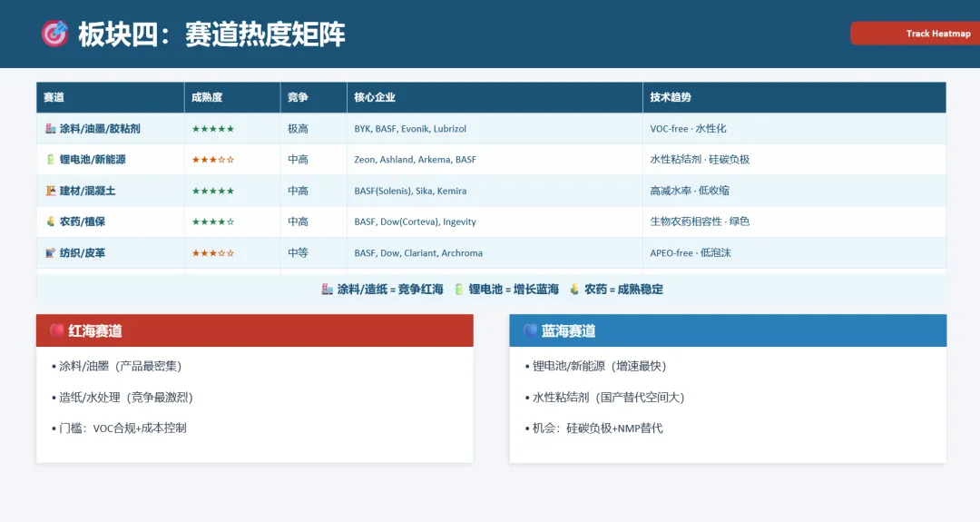The height and width of the screenshot is (522, 980).
Task: Click the blue circle icon in 蓝海赛道 header
Action: 530,330
